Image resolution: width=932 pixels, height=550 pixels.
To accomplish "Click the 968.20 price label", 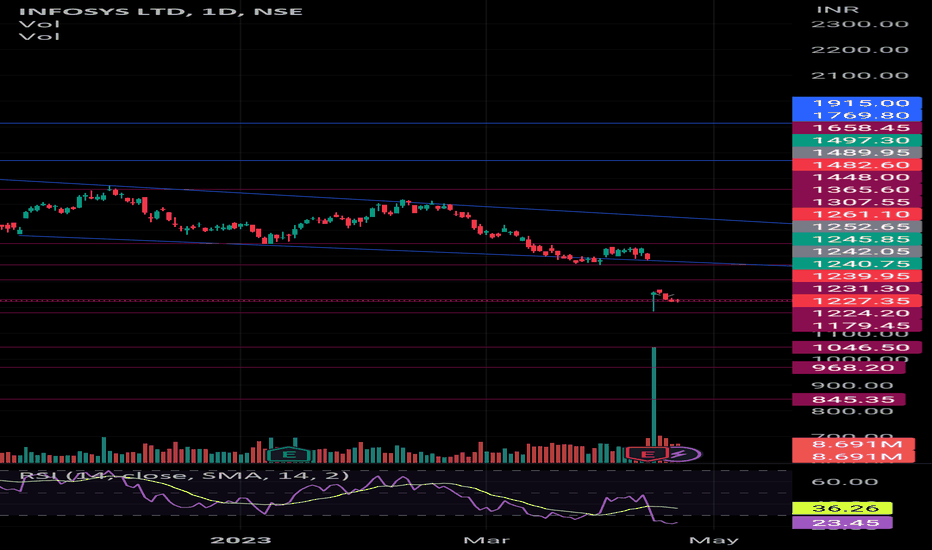I will [849, 368].
